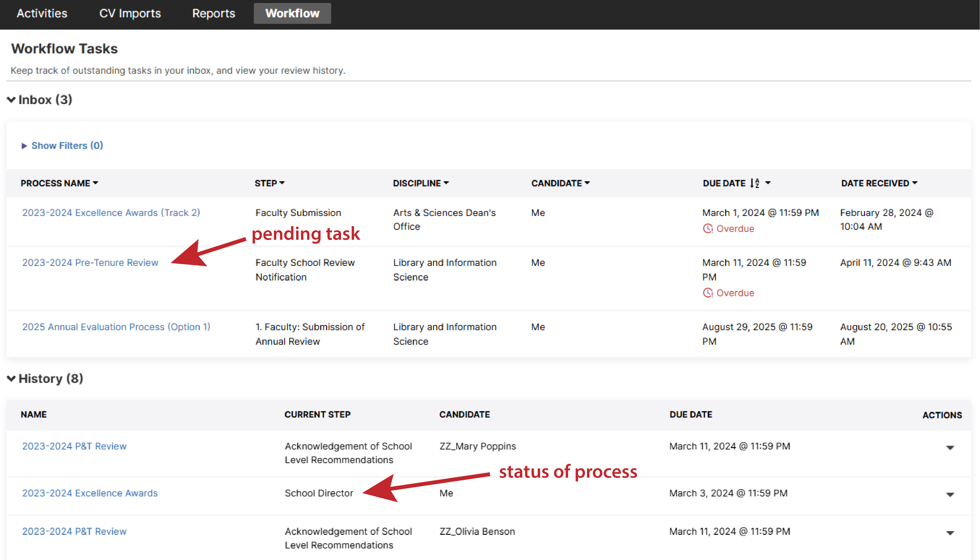Click Overdue clock icon under March 1 date
This screenshot has height=560, width=980.
tap(708, 228)
